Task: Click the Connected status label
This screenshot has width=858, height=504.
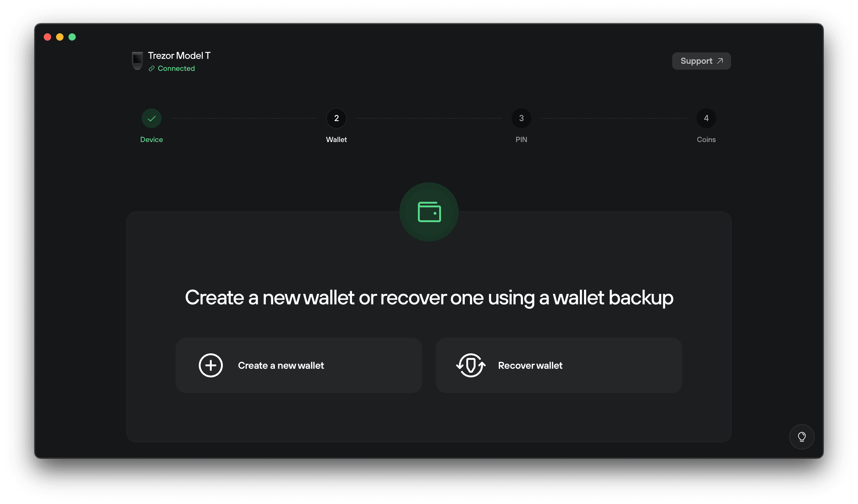Action: (176, 68)
